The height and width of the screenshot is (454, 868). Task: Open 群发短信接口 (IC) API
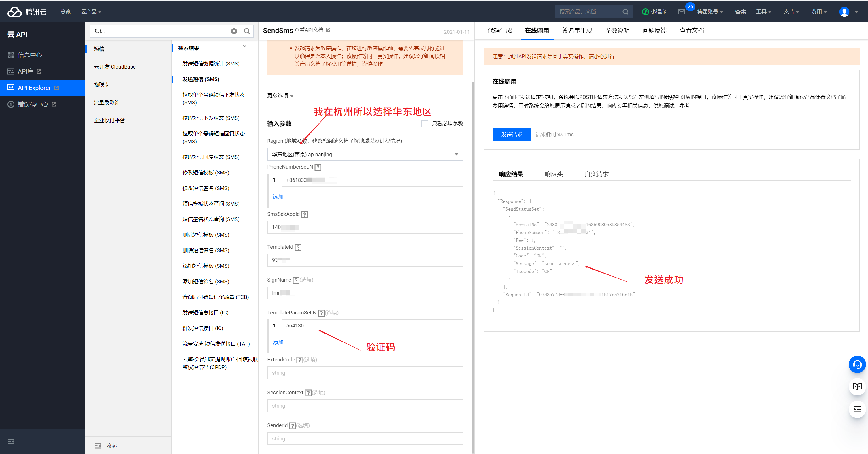tap(203, 328)
